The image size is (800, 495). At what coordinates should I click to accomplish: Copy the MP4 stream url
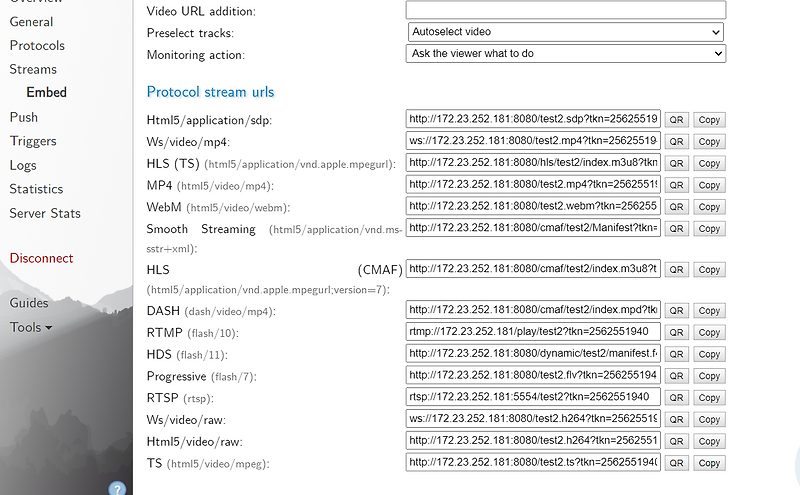coord(709,185)
